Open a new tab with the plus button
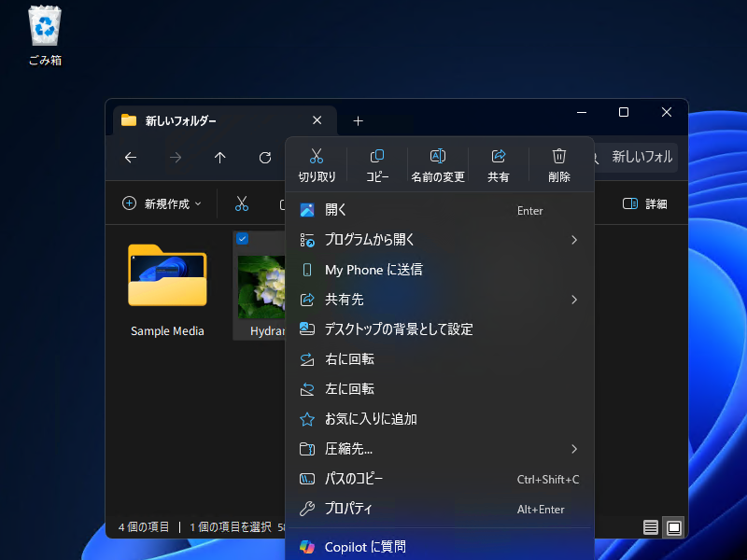 tap(358, 120)
